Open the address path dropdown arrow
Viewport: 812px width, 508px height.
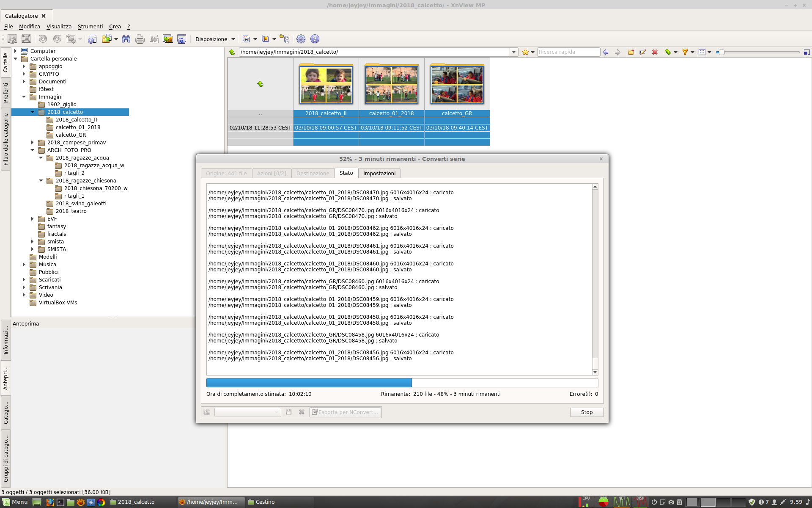coord(514,52)
